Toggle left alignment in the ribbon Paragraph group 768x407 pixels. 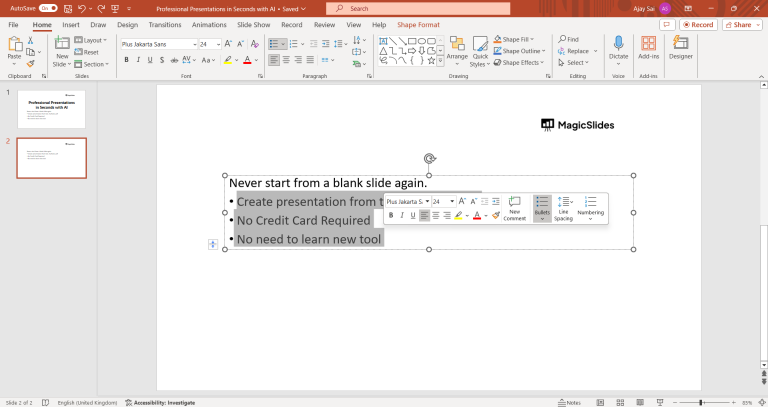(x=274, y=60)
